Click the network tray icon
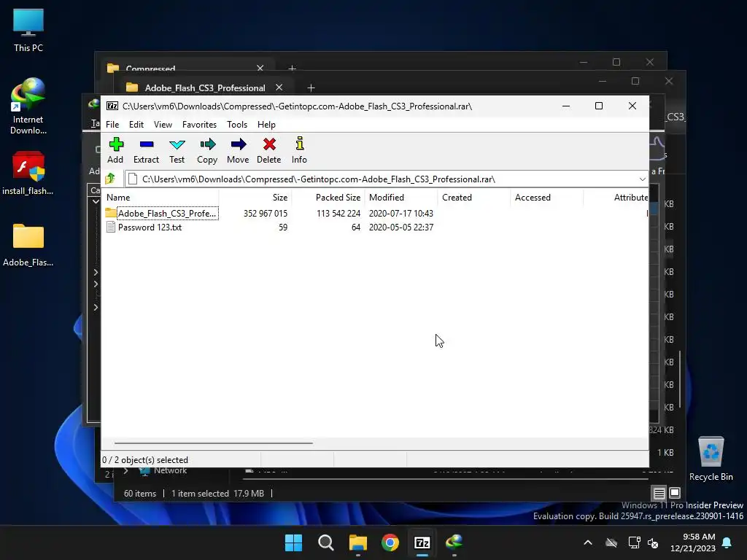Screen dimensions: 747x560 pyautogui.click(x=634, y=542)
